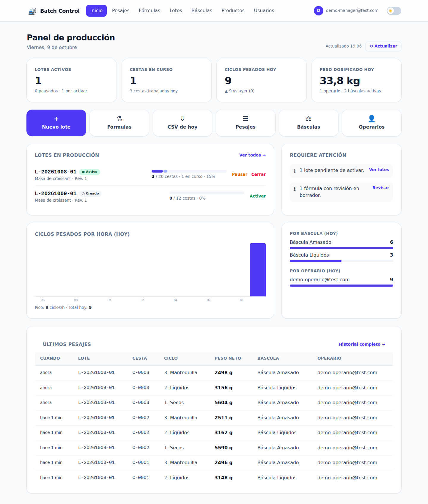Navigate to the Productos tab
This screenshot has width=428, height=504.
(x=233, y=11)
